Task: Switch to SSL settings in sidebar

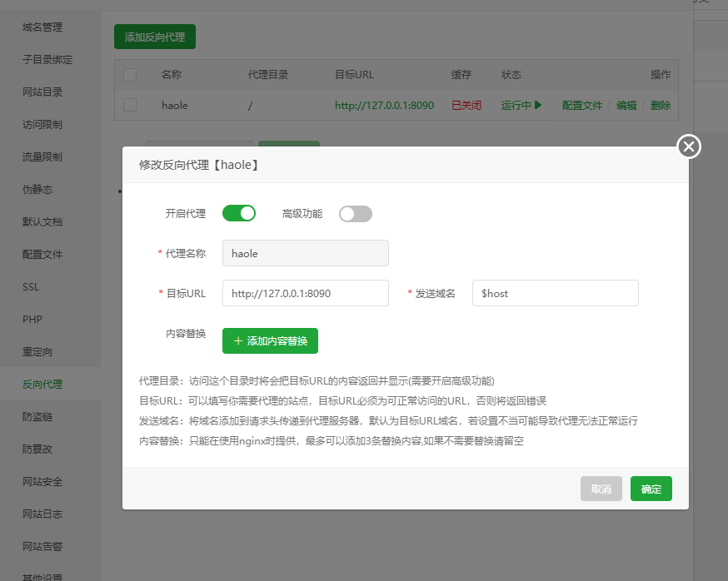Action: 31,287
